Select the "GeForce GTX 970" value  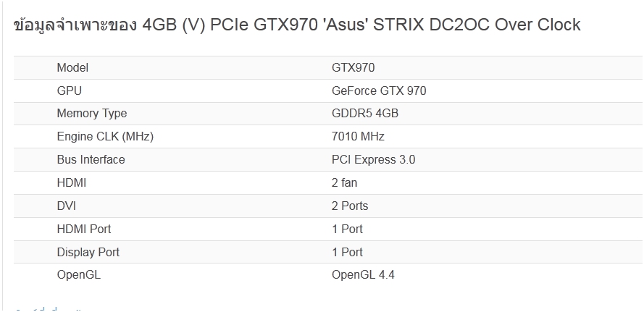click(x=379, y=91)
